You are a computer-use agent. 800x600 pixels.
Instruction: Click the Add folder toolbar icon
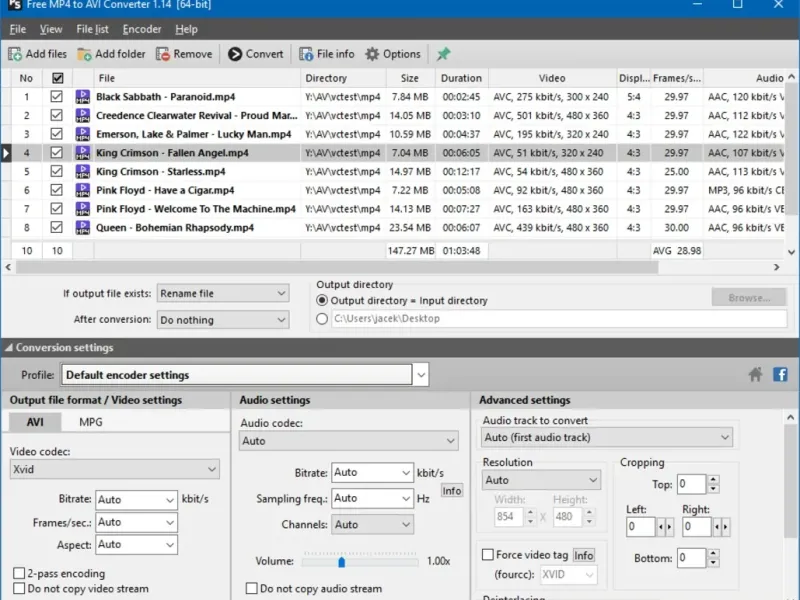tap(84, 54)
